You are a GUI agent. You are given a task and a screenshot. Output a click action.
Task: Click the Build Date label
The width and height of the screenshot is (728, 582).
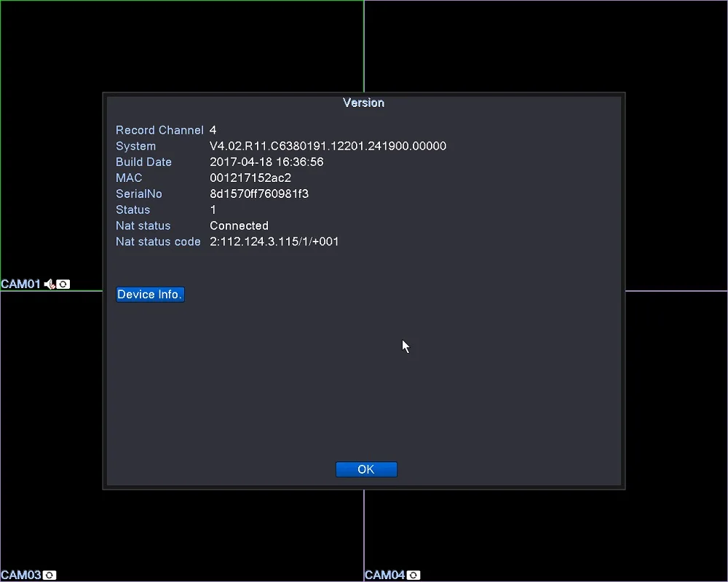[143, 162]
